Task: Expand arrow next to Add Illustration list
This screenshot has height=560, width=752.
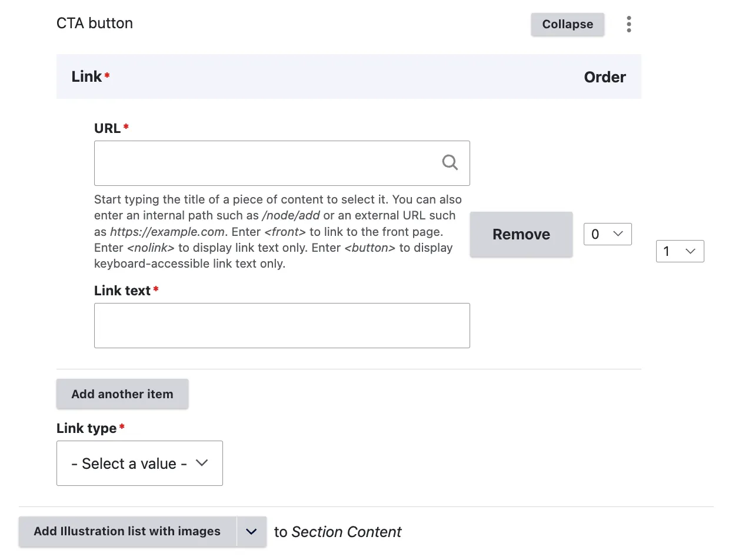Action: (251, 531)
